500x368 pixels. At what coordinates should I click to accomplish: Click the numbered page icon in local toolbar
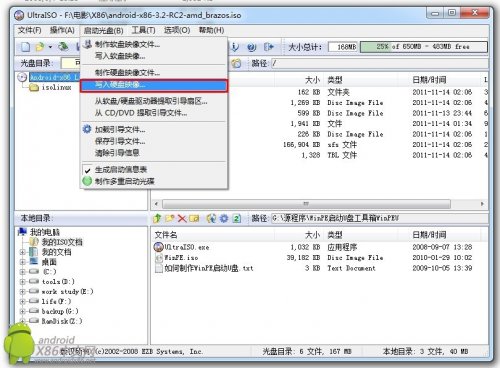(x=237, y=218)
